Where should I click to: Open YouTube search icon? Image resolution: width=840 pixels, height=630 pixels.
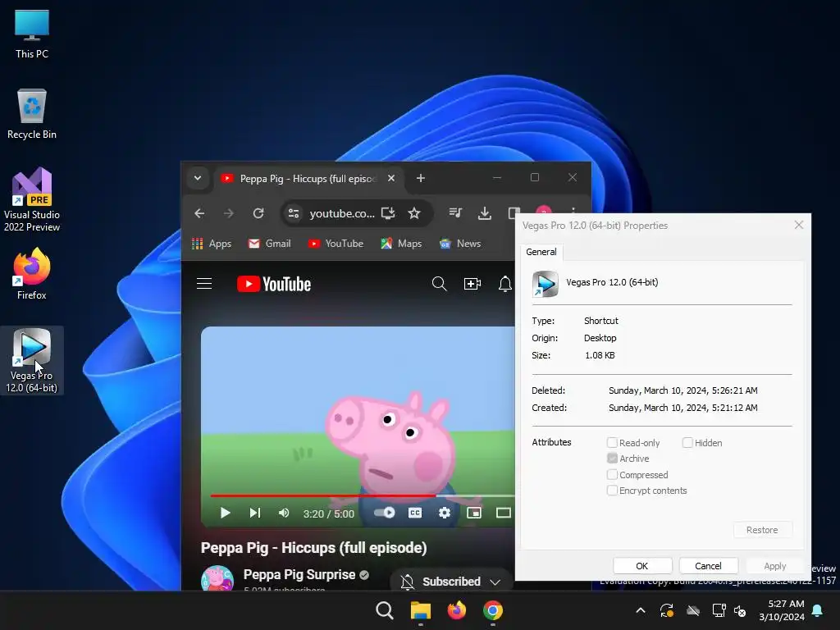coord(440,283)
